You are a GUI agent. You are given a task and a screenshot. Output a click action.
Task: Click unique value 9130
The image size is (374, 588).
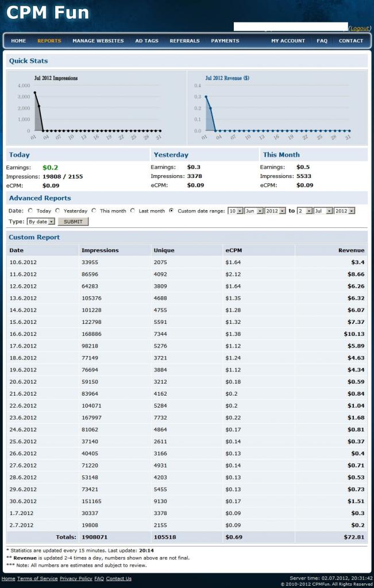tap(160, 501)
